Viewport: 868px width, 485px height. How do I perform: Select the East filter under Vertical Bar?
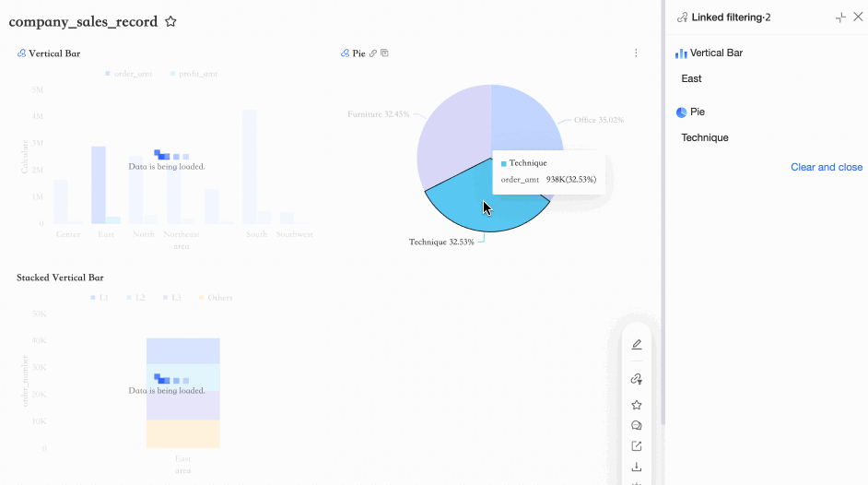[691, 78]
